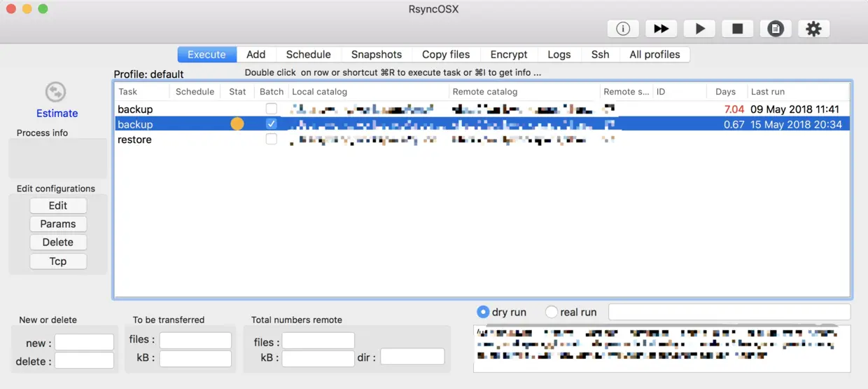
Task: Click the 09 May 2018 11:41 cell
Action: 794,109
